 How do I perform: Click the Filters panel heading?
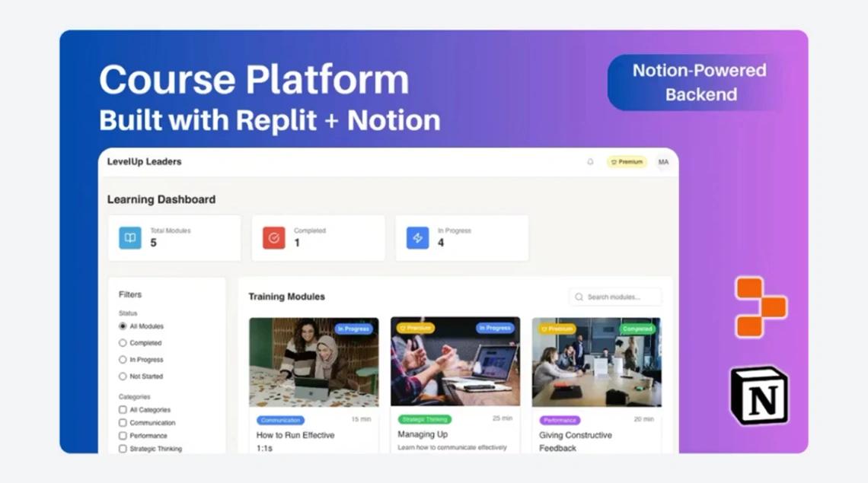tap(130, 294)
